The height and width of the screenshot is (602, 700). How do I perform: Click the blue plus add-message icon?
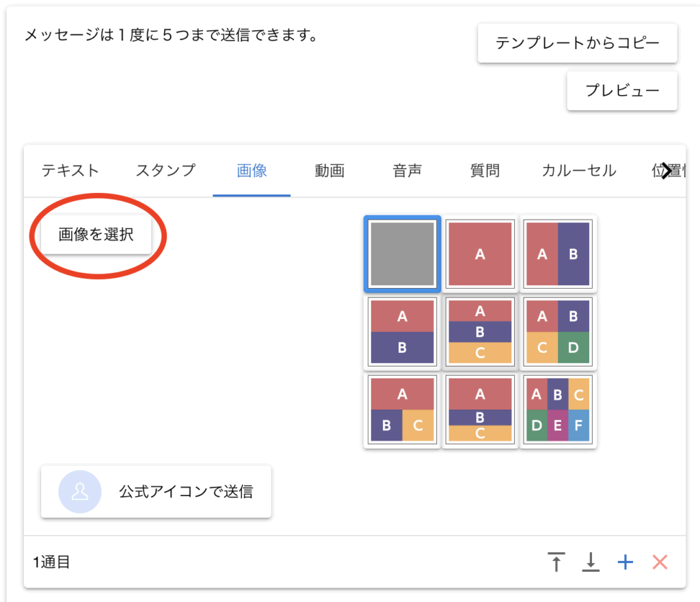(x=625, y=562)
